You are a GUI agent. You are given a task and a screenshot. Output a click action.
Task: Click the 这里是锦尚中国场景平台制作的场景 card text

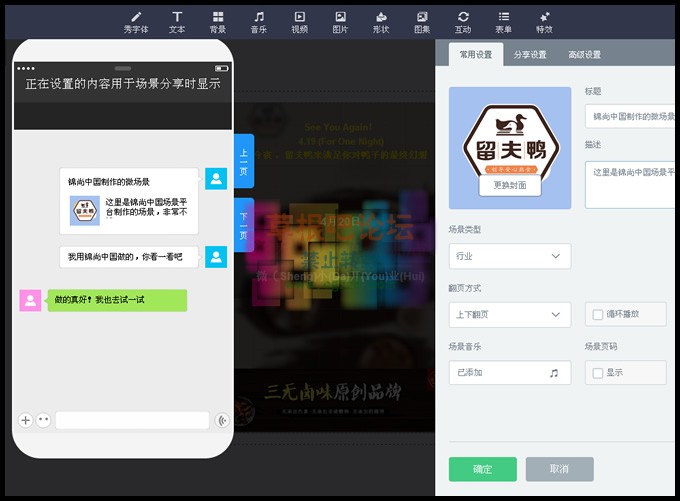147,207
